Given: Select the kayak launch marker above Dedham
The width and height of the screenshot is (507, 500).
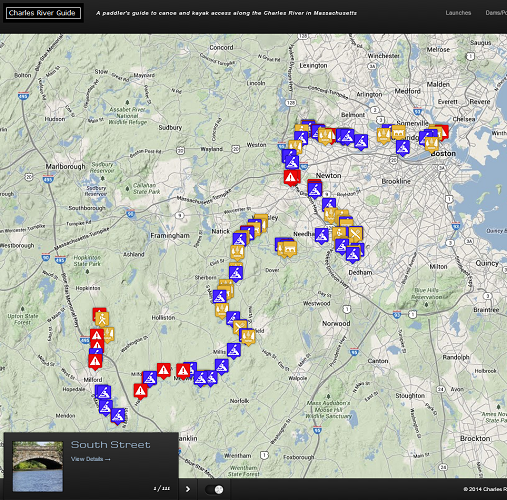Looking at the screenshot, I should (x=353, y=254).
